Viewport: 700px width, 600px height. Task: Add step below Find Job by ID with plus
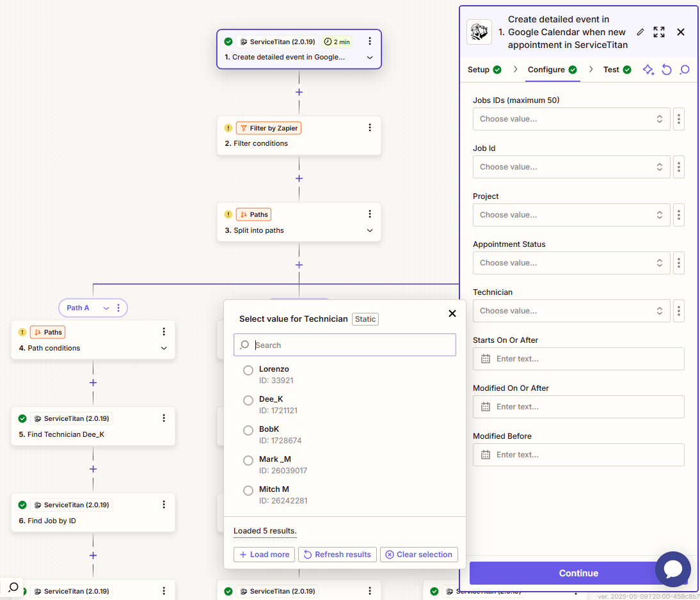pyautogui.click(x=93, y=555)
